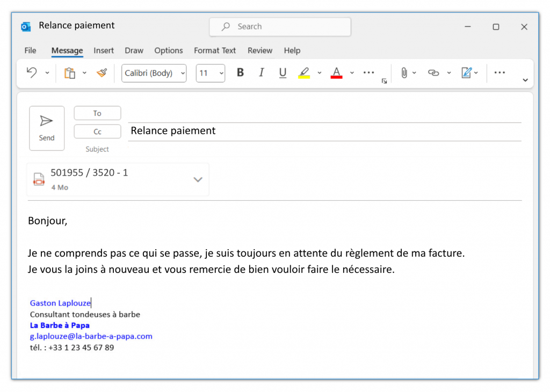Click the Search box in title bar
The height and width of the screenshot is (392, 550).
(280, 26)
